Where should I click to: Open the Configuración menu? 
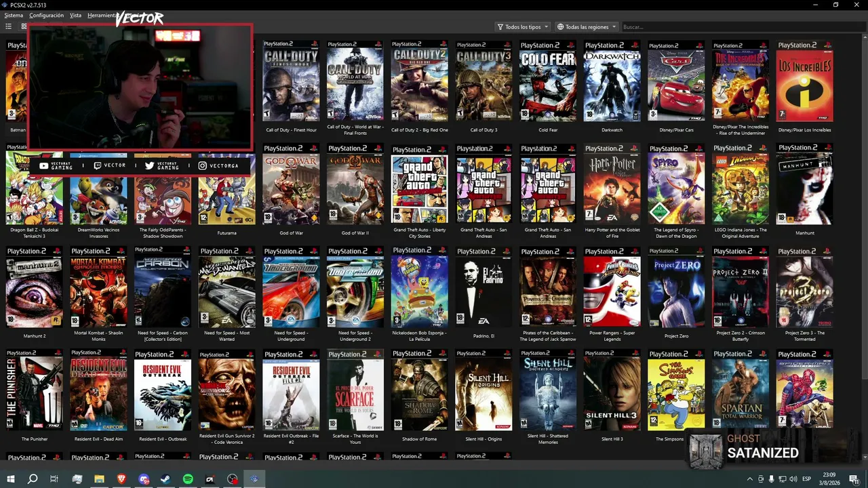[x=47, y=15]
